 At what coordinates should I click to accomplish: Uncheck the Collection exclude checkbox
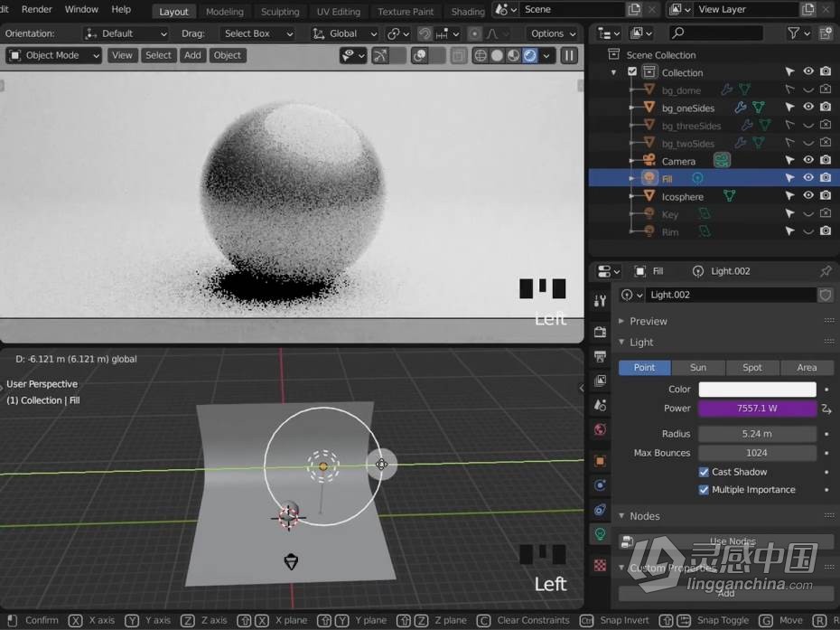pos(632,71)
